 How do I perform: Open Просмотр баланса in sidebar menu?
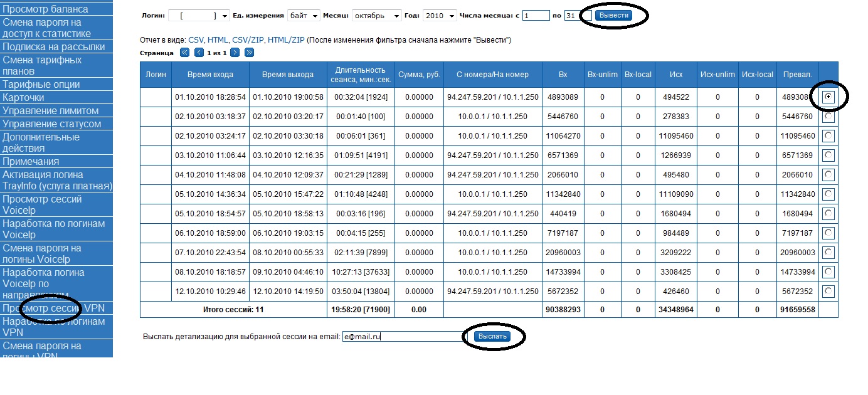coord(46,9)
